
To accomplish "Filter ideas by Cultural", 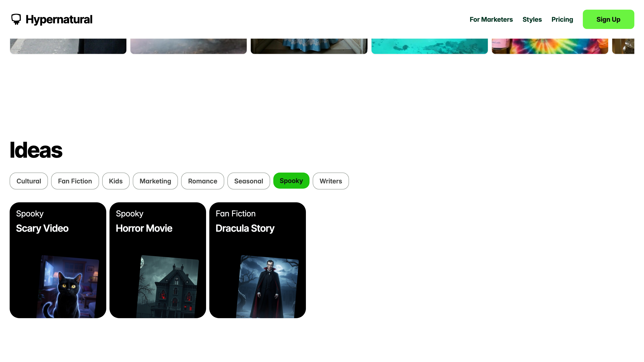I will 29,181.
